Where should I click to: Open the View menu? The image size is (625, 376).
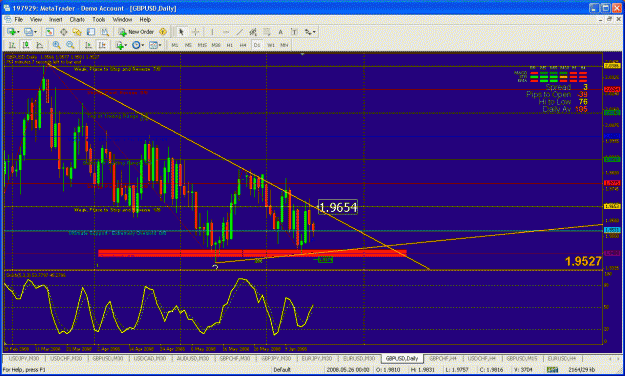point(35,19)
